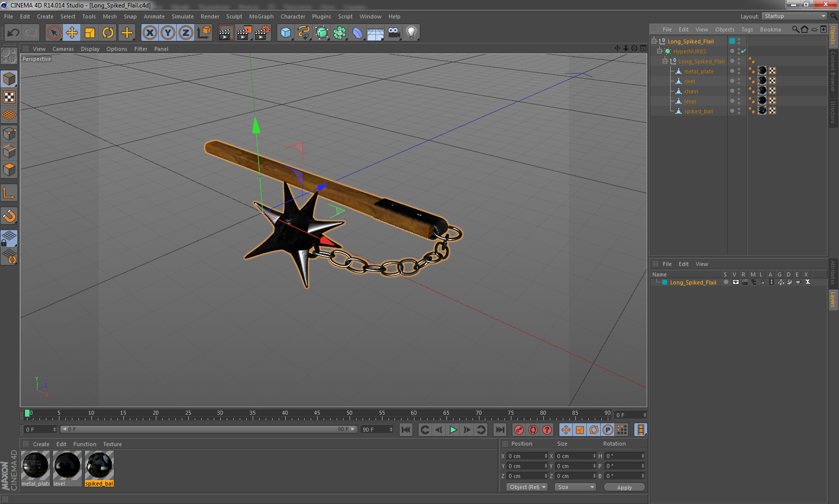Open the Sculpt menu
Viewport: 839px width, 504px height.
[234, 16]
